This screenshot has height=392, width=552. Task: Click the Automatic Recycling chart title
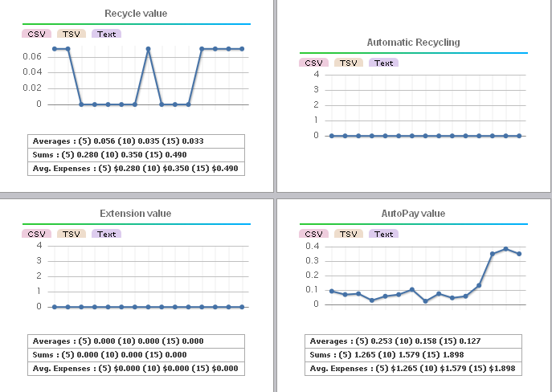[413, 43]
